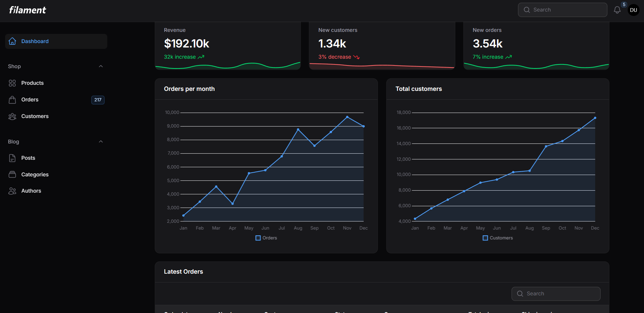Image resolution: width=644 pixels, height=313 pixels.
Task: Open Customers from the sidebar
Action: tap(35, 116)
